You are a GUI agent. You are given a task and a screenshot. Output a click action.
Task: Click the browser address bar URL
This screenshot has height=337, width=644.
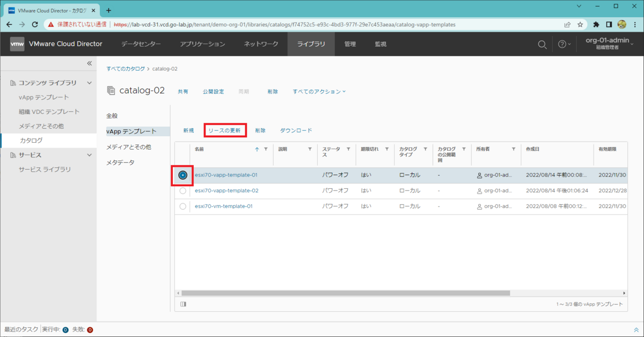tap(284, 24)
